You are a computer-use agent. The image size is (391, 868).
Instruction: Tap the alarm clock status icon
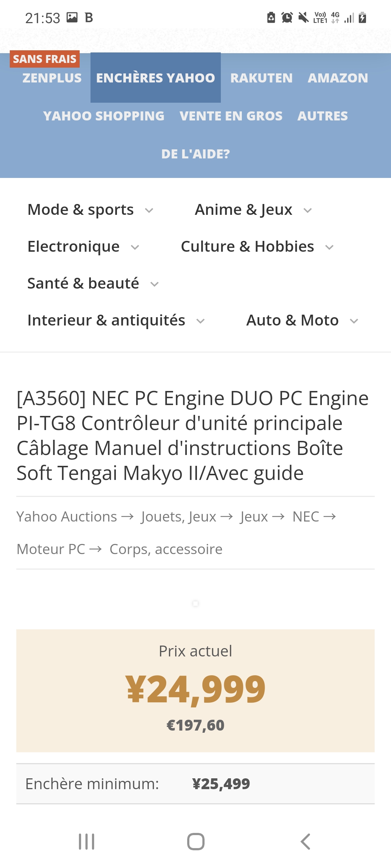[x=287, y=17]
